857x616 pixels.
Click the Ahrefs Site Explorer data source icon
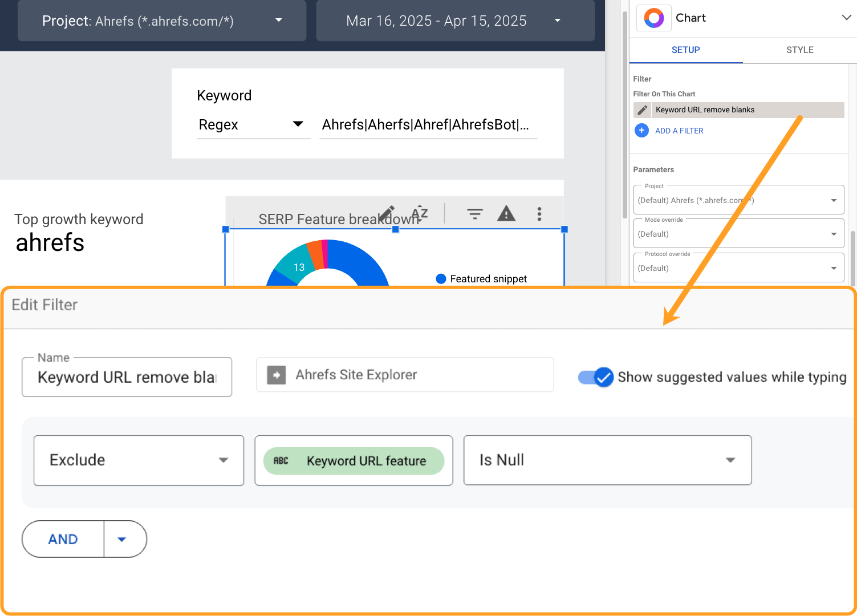(x=276, y=375)
